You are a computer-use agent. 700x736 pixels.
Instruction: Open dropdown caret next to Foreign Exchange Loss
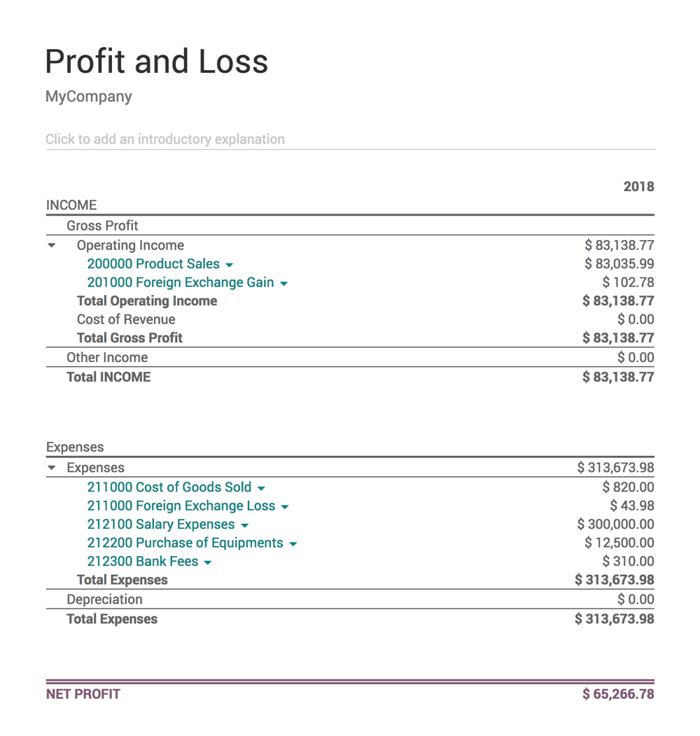pos(285,507)
